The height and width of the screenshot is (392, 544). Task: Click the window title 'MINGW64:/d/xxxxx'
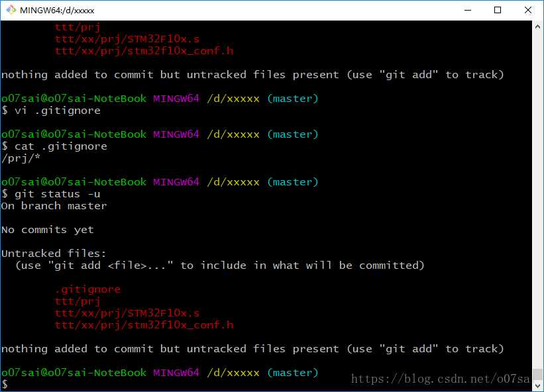pos(57,11)
